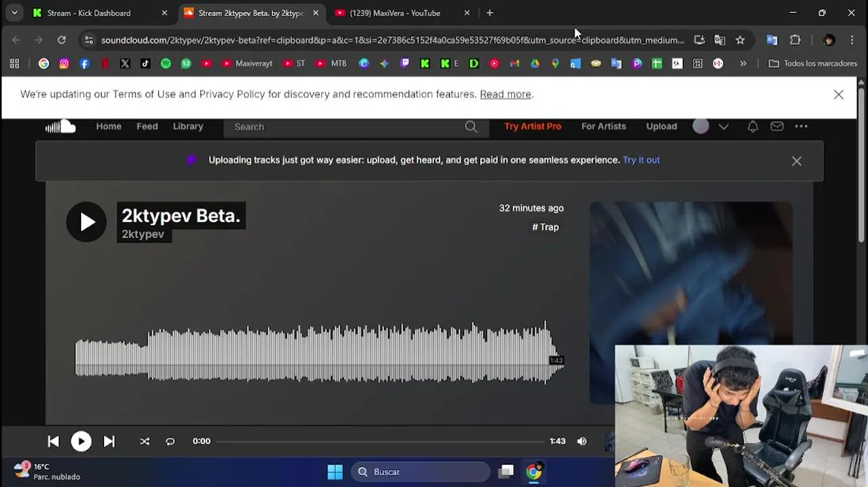Open the notifications bell in SoundCloud
The width and height of the screenshot is (868, 487).
(x=752, y=126)
